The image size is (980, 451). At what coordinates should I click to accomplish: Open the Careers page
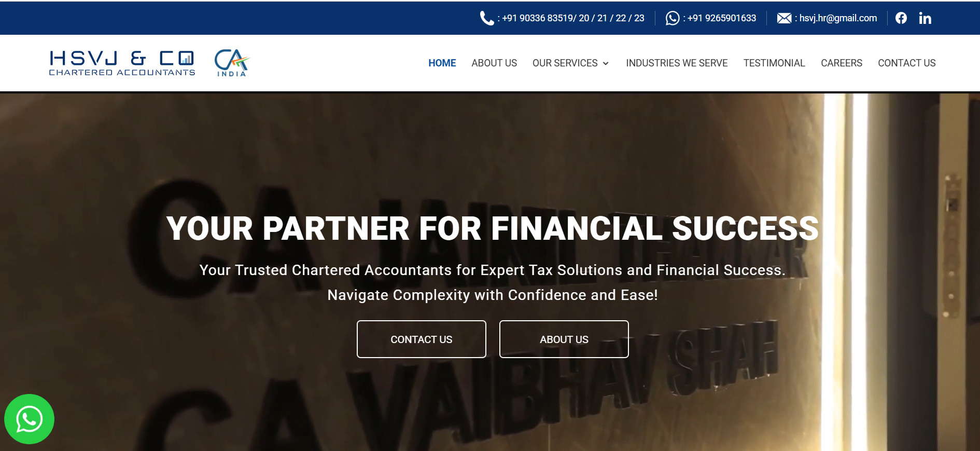841,63
